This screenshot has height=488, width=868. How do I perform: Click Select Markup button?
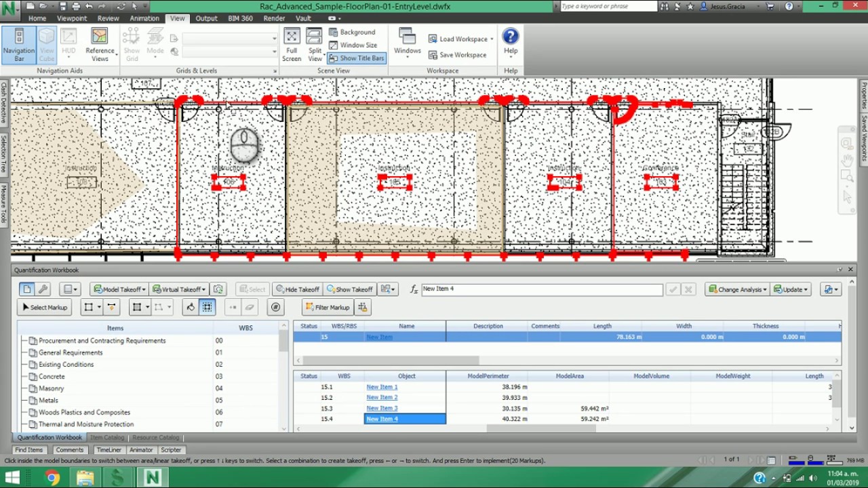[x=44, y=307]
